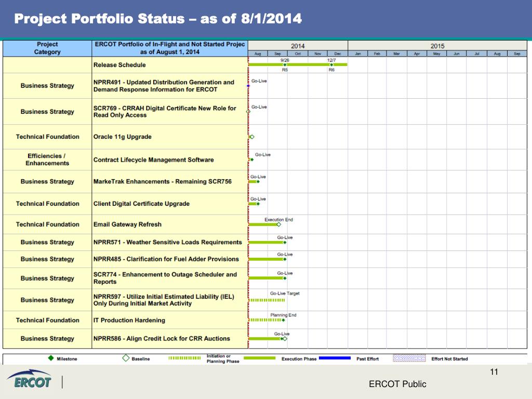The width and height of the screenshot is (532, 399).
Task: Click Oracle 11g Upgrade baseline diamond
Action: coord(252,137)
